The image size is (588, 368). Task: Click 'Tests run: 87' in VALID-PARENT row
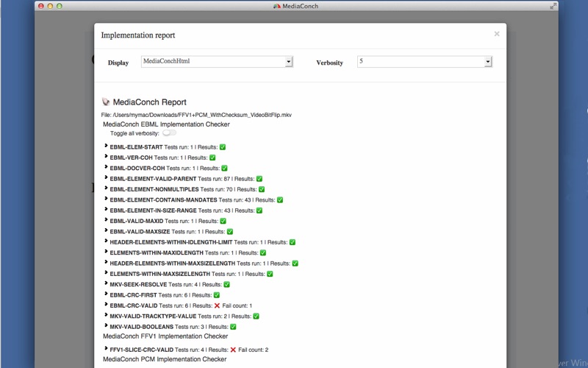pos(214,179)
